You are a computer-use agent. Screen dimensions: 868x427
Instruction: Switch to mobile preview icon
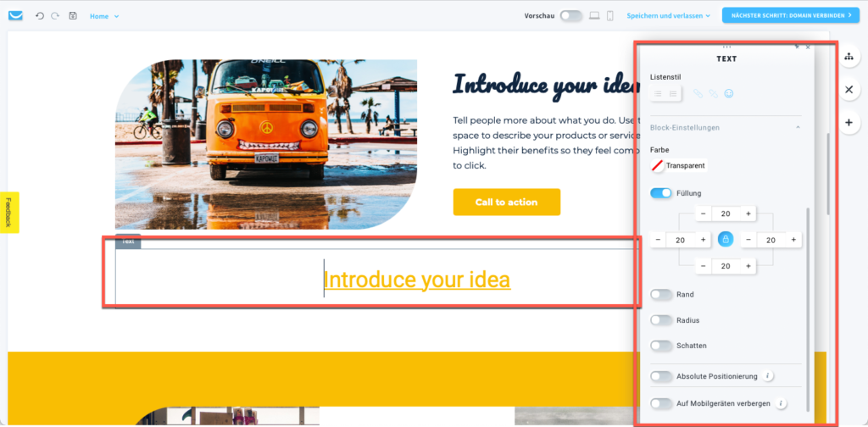coord(610,16)
